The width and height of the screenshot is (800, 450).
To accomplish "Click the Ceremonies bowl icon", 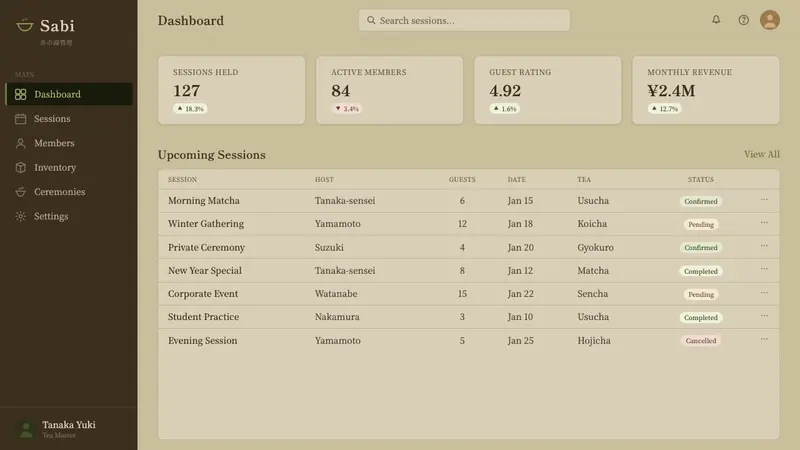I will coord(20,192).
